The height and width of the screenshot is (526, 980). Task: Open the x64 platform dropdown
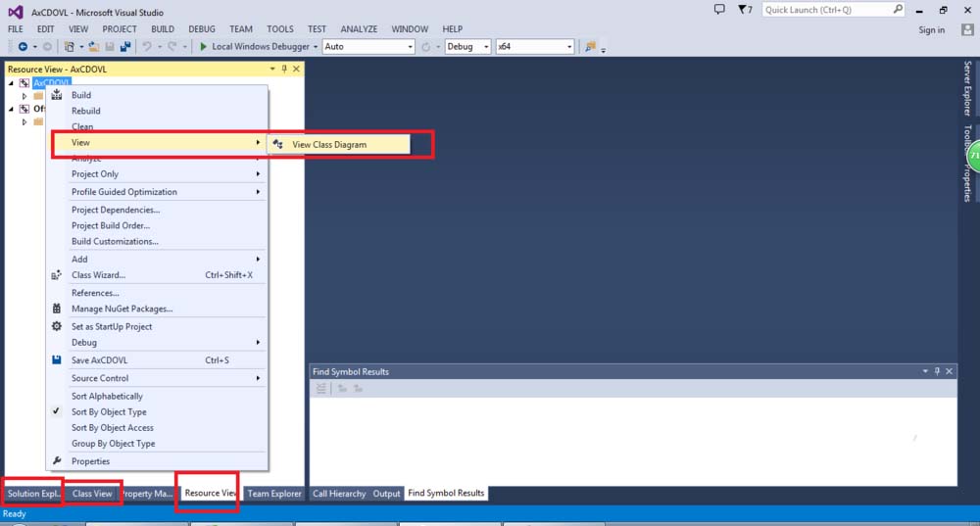tap(534, 47)
